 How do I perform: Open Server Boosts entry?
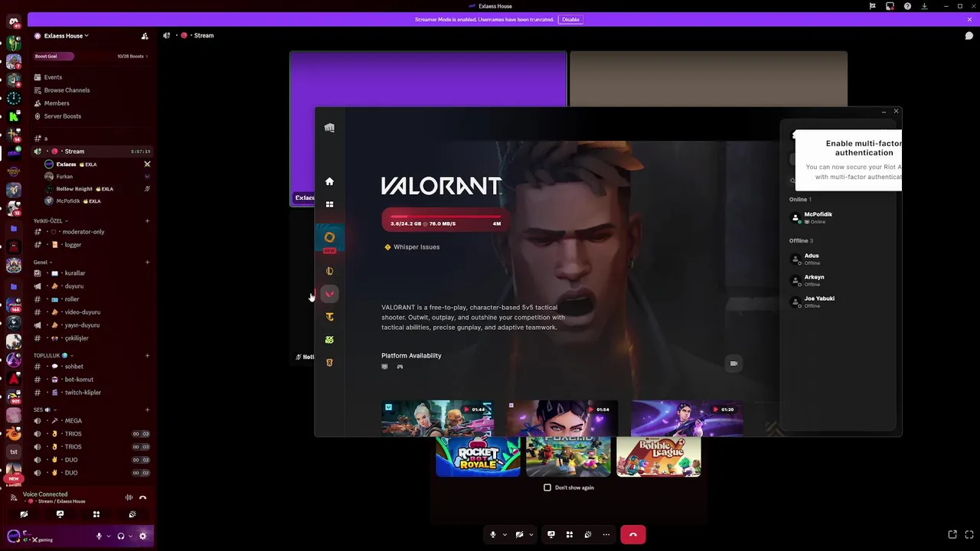(x=63, y=116)
